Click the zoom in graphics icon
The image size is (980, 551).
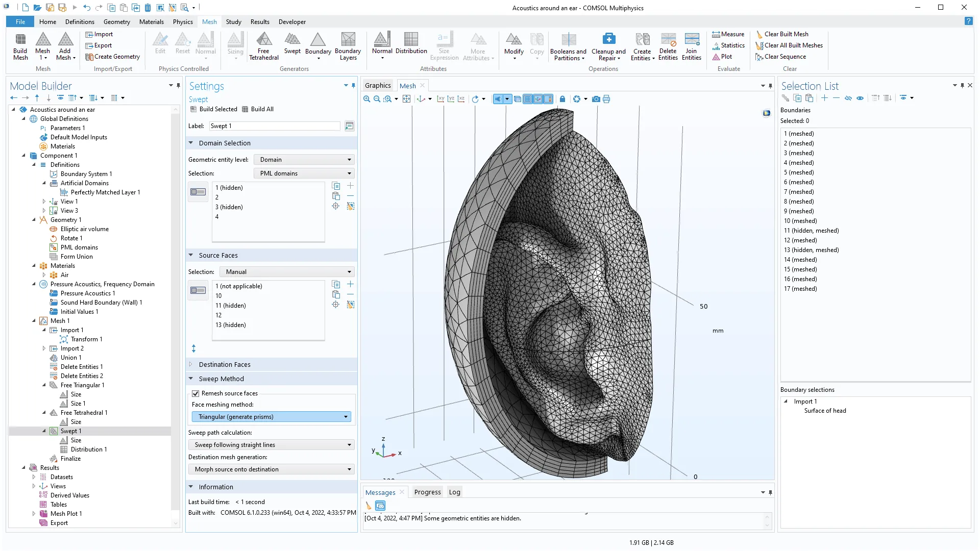click(x=366, y=99)
